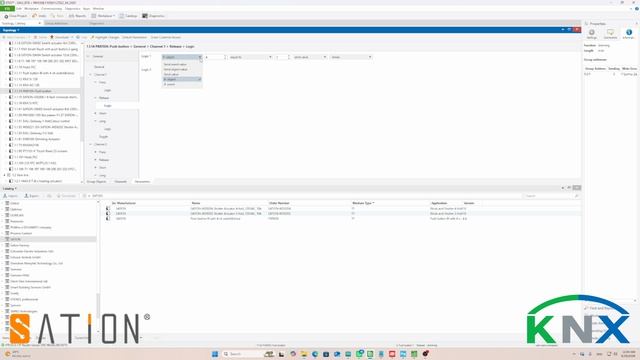Open the Diagnostics toolbar item

point(153,16)
